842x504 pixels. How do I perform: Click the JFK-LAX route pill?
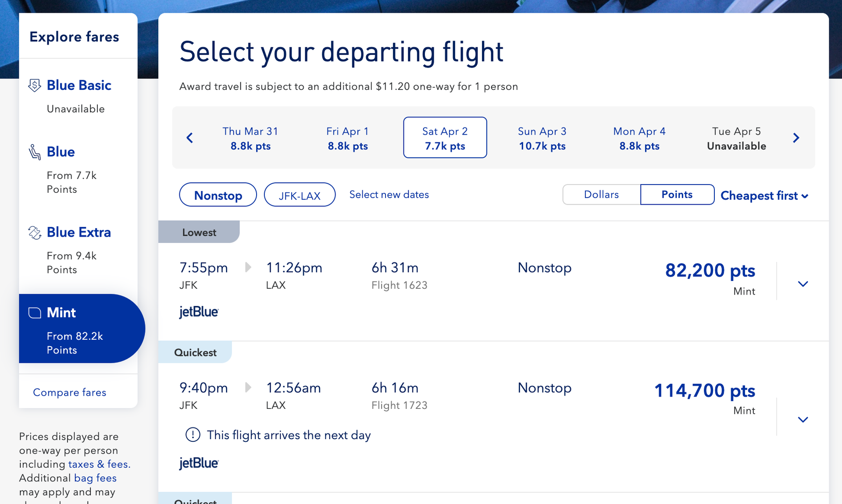300,195
